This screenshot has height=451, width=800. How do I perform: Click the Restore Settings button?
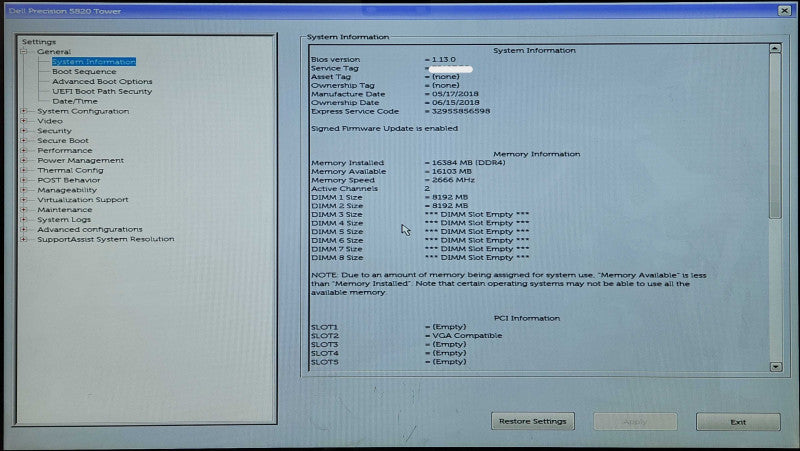533,421
